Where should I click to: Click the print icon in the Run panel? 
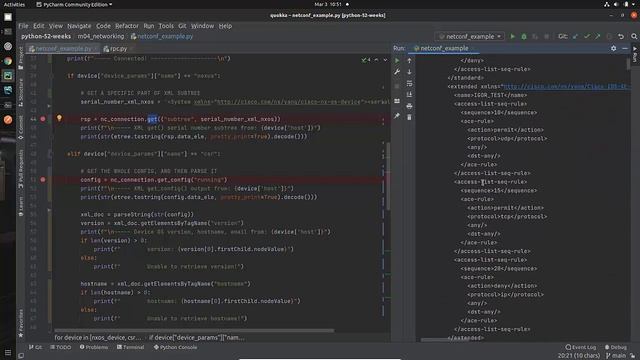point(409,106)
